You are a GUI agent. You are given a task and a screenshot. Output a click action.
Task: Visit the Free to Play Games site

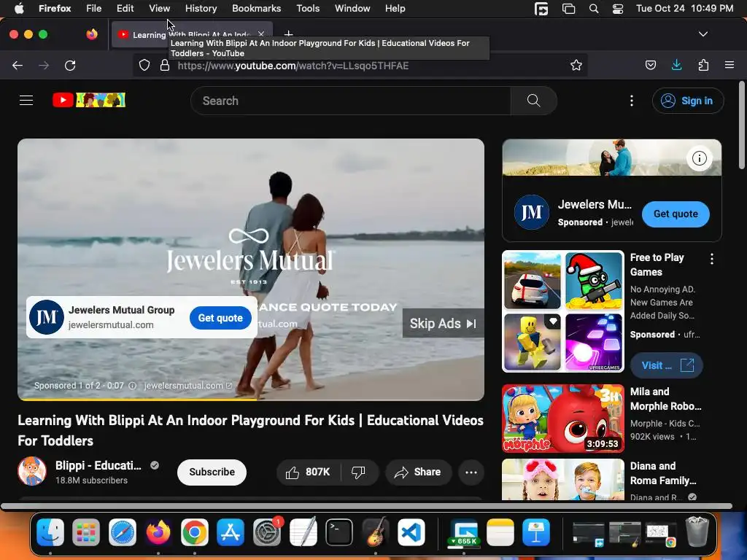[667, 365]
